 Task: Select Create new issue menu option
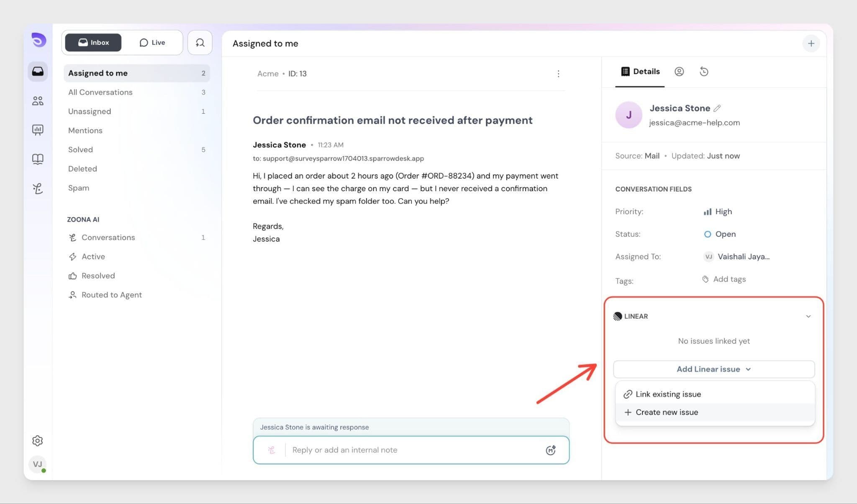point(667,412)
